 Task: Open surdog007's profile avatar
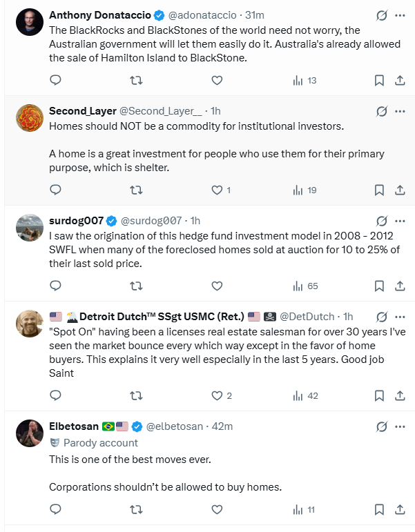point(30,228)
